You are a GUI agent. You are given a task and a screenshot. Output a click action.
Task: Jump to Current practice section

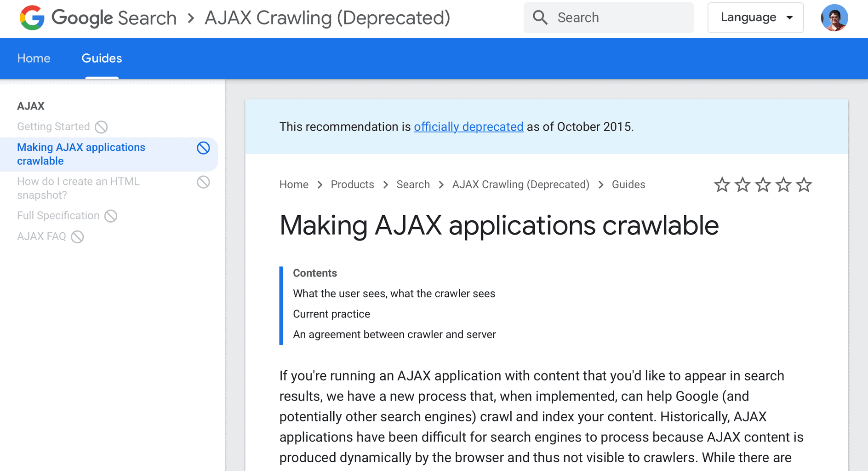point(331,314)
